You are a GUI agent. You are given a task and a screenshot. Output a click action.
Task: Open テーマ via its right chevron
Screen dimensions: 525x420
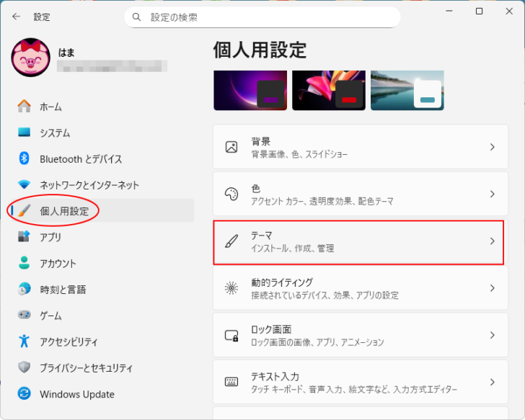492,241
